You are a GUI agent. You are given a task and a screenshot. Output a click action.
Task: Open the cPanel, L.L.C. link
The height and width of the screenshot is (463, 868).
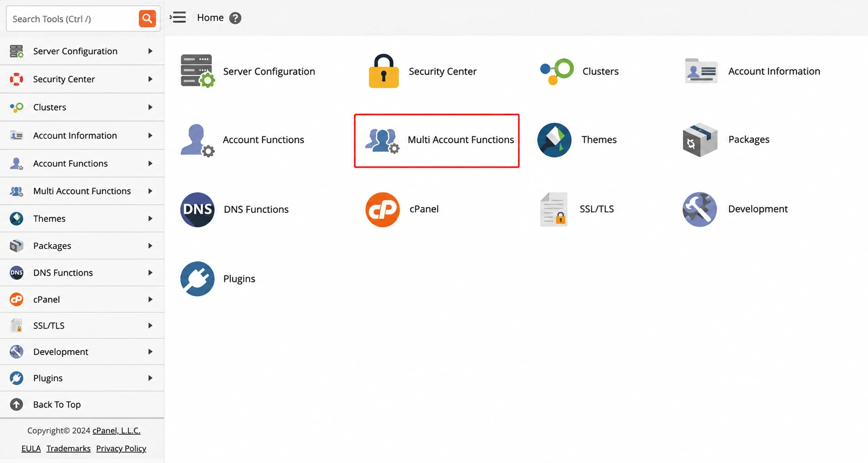point(116,431)
